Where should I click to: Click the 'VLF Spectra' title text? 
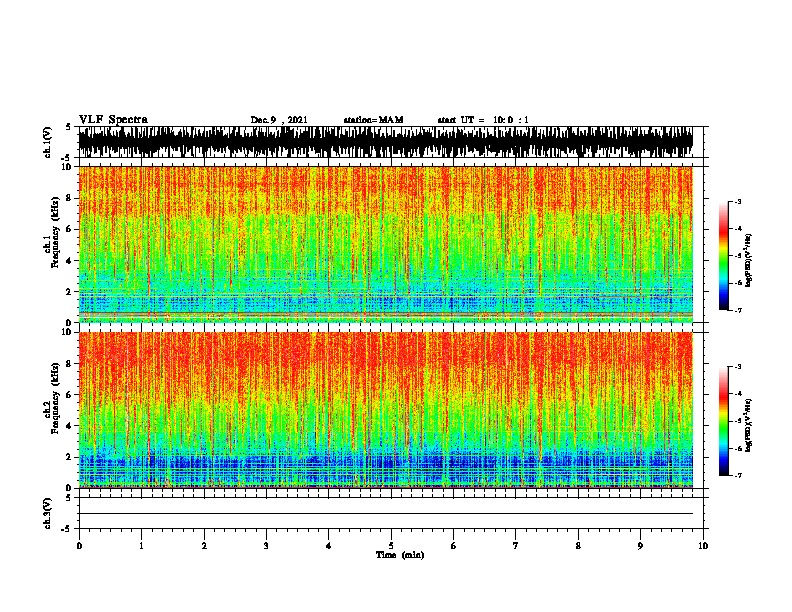tap(113, 120)
